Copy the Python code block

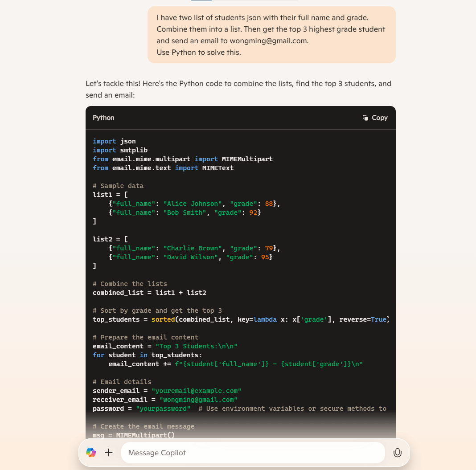click(x=375, y=118)
